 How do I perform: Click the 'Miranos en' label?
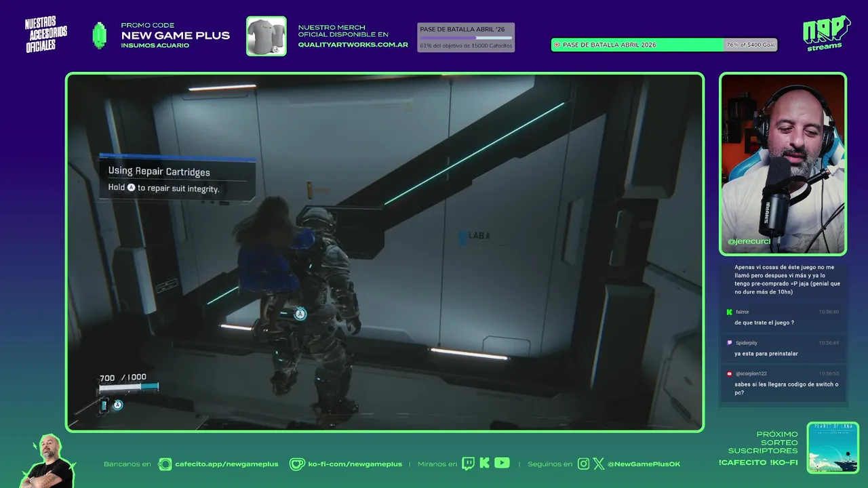click(x=437, y=464)
